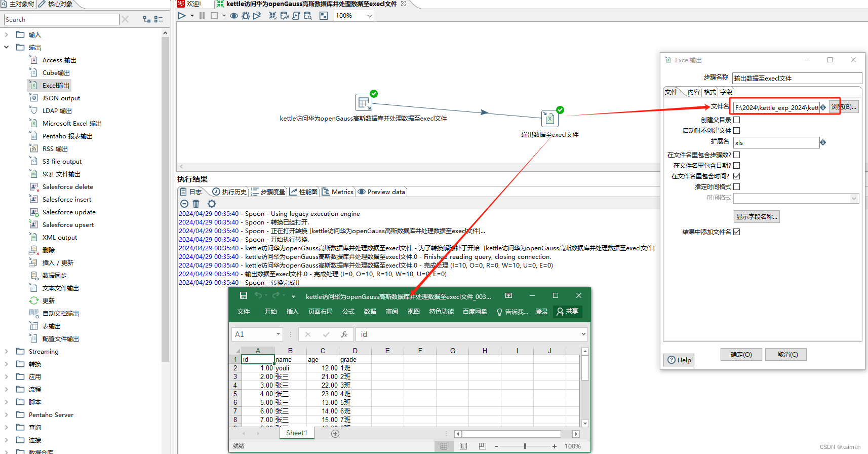Screen dimensions: 868x454
Task: Open the 执行历史 tab
Action: [230, 192]
